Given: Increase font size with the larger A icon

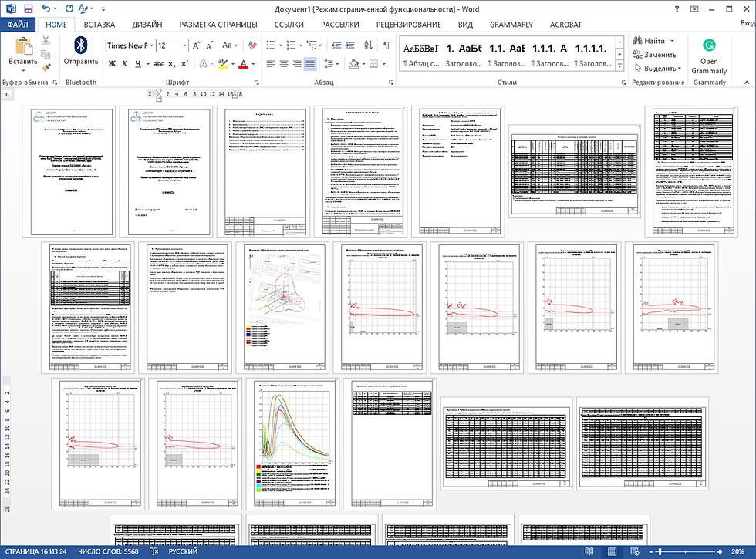Looking at the screenshot, I should (196, 45).
